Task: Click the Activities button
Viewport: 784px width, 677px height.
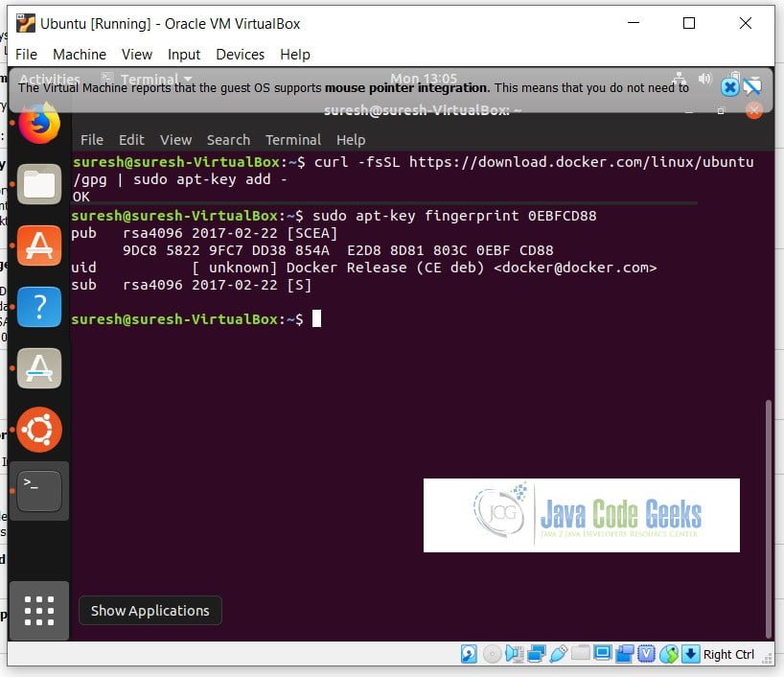Action: click(50, 79)
